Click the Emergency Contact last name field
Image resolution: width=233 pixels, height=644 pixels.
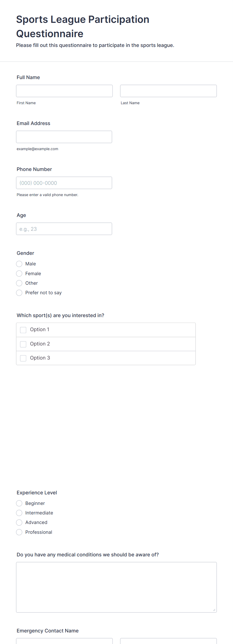pyautogui.click(x=168, y=641)
